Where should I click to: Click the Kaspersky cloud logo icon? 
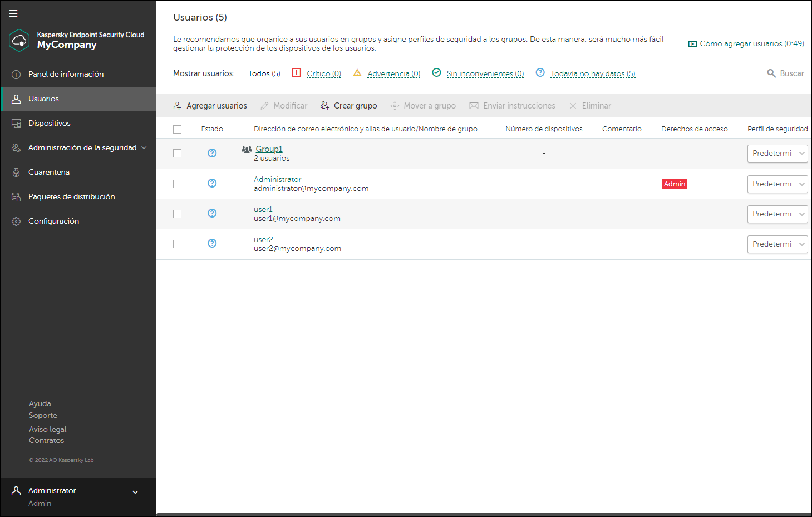pos(19,40)
